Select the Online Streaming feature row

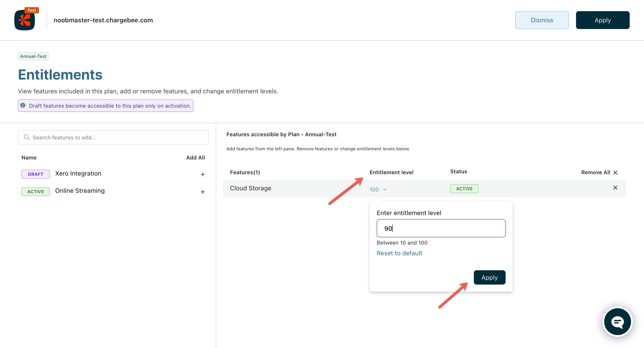coord(80,191)
